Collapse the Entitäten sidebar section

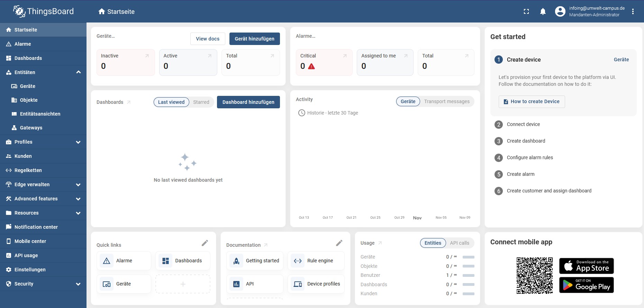pyautogui.click(x=79, y=72)
